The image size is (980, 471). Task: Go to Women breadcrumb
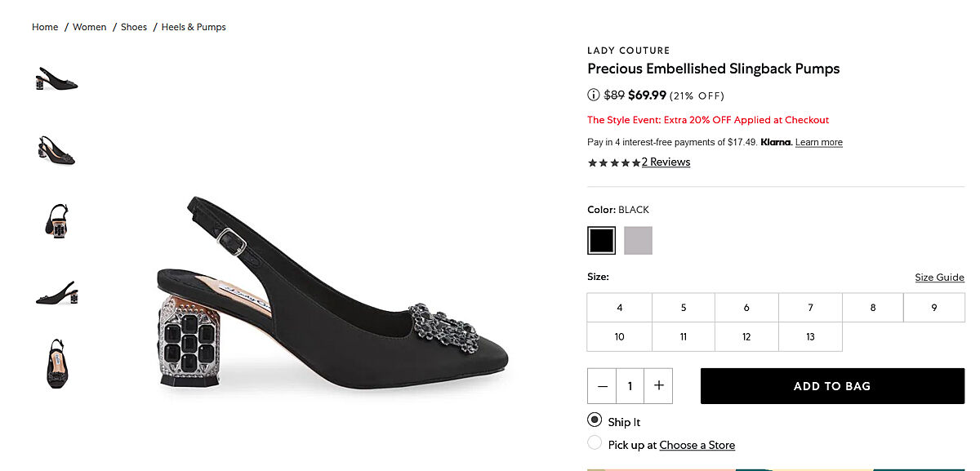point(90,27)
